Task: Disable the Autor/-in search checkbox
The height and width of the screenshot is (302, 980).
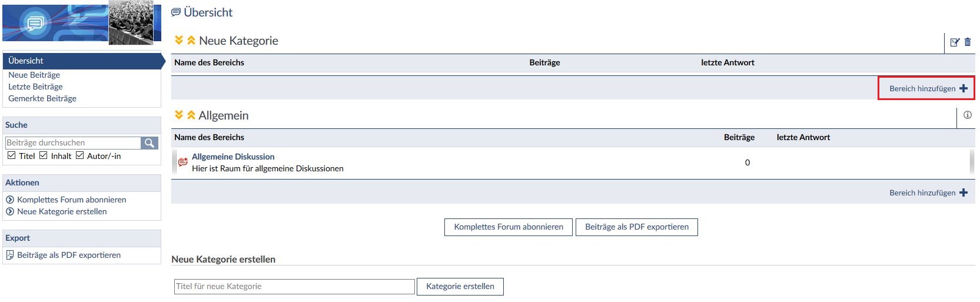Action: (80, 155)
